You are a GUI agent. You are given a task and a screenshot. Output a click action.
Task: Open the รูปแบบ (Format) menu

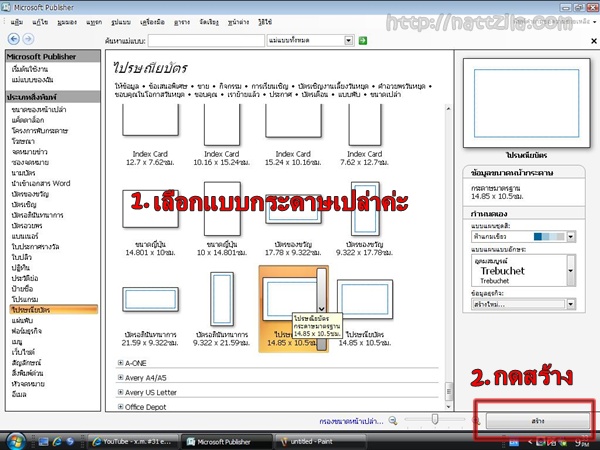coord(121,22)
